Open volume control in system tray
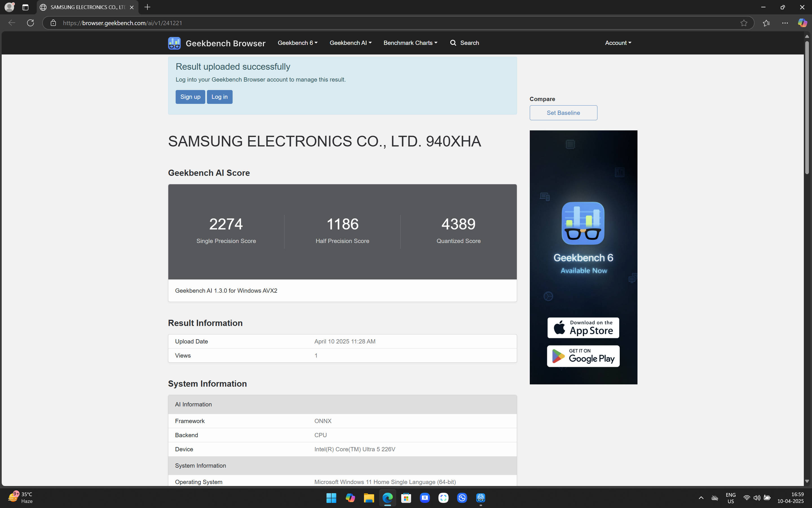This screenshot has height=508, width=812. (x=757, y=498)
